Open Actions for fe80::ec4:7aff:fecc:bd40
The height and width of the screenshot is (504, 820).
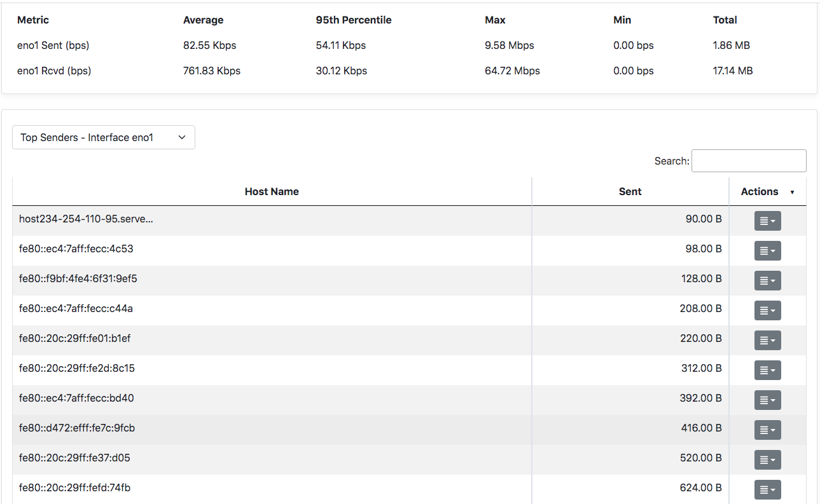pos(767,400)
